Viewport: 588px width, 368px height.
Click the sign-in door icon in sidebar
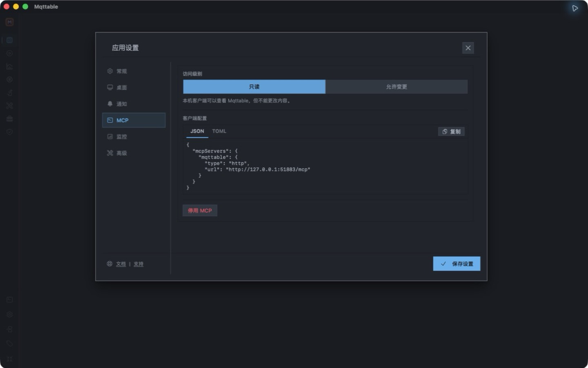coord(9,329)
